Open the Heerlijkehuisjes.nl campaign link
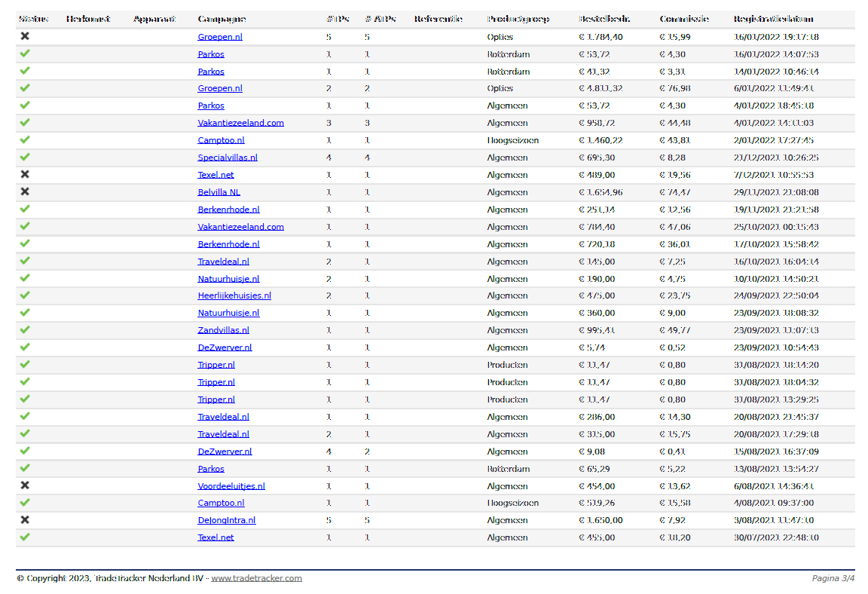The height and width of the screenshot is (594, 868). coord(234,295)
